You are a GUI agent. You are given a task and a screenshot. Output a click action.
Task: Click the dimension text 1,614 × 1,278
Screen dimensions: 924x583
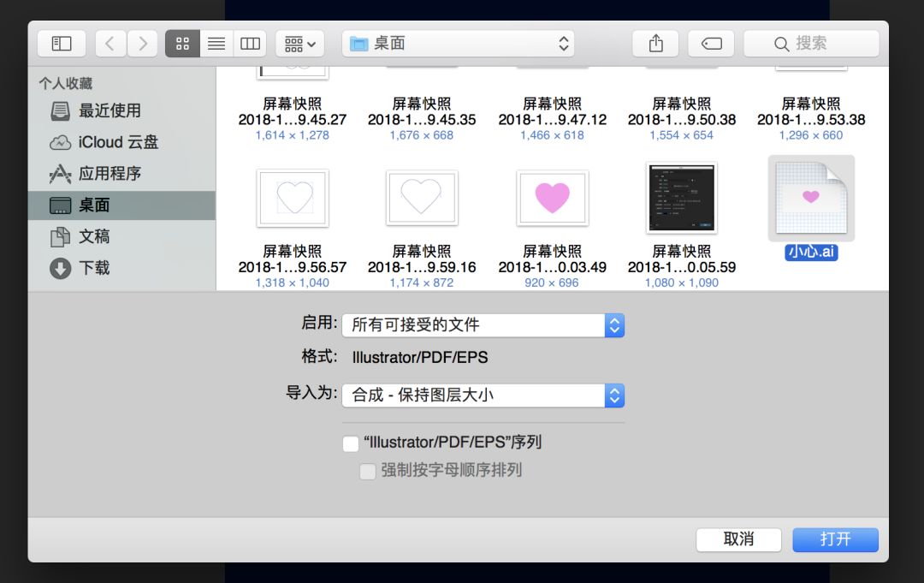click(293, 135)
